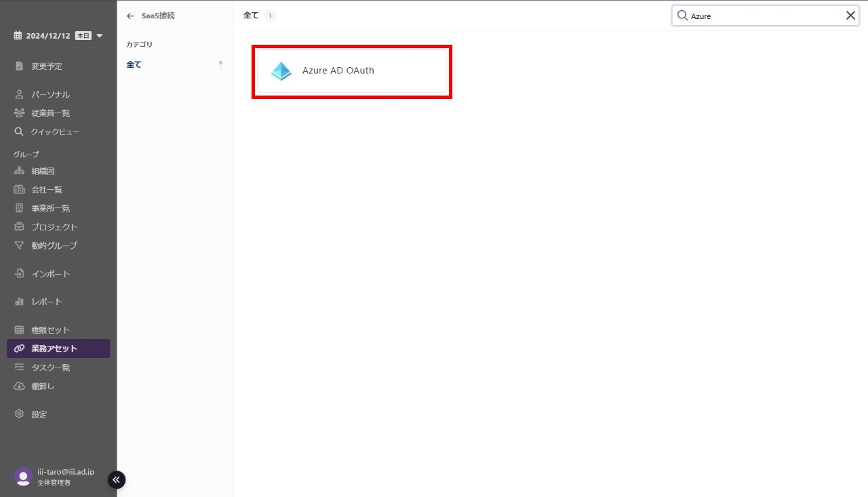Click the Azure AD OAuth diamond icon

point(281,71)
